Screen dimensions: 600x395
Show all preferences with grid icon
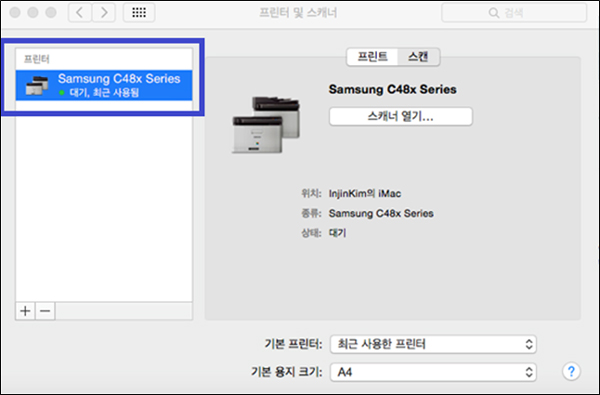tap(139, 13)
